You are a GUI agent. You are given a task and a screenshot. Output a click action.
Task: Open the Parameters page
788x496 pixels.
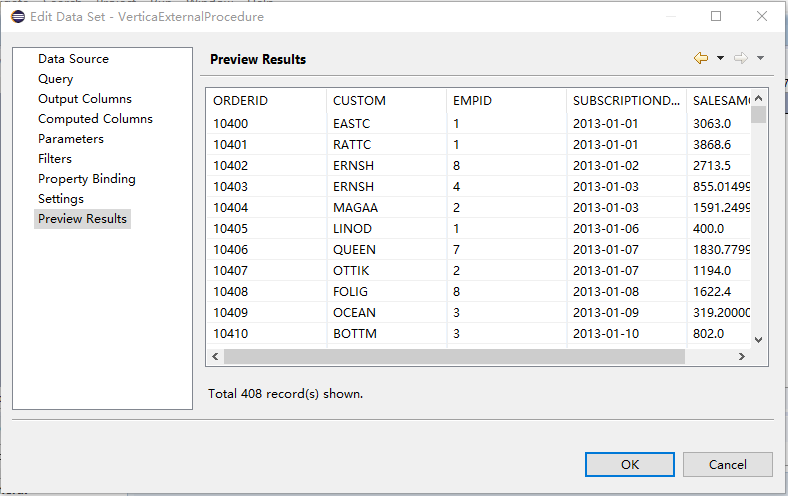[x=71, y=139]
